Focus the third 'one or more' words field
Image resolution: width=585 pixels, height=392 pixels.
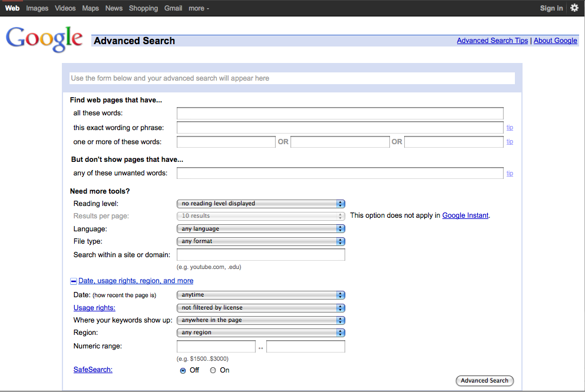point(454,142)
